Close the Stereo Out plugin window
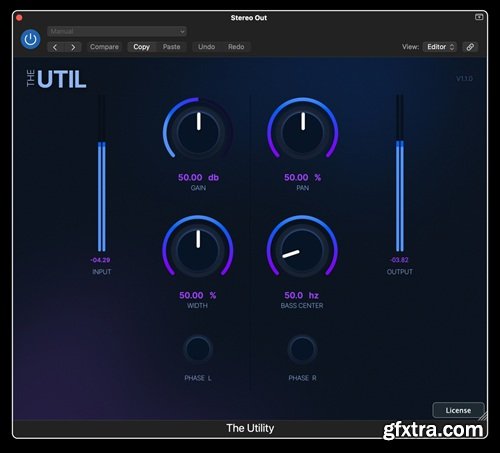 pos(19,18)
